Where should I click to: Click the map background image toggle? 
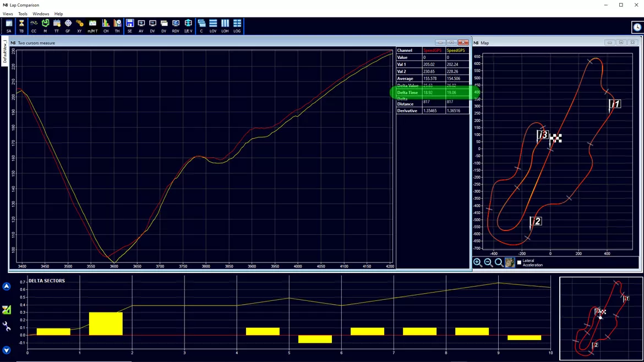510,262
